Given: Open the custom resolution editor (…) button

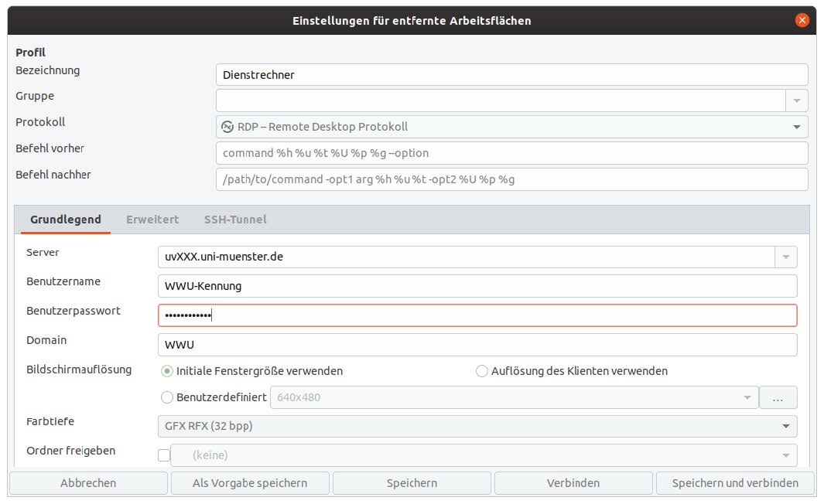Looking at the screenshot, I should (x=778, y=398).
